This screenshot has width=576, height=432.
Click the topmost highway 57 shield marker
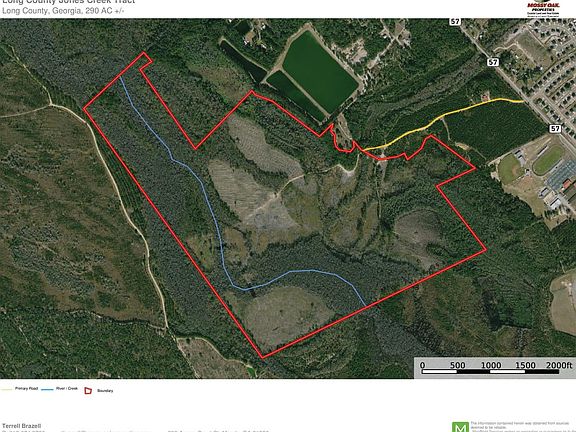pyautogui.click(x=455, y=22)
